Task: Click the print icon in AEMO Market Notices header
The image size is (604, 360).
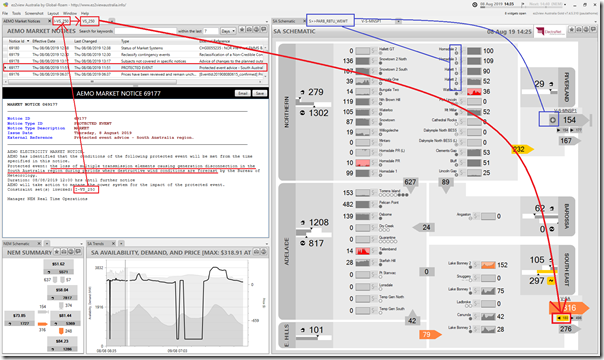Action: pos(249,30)
